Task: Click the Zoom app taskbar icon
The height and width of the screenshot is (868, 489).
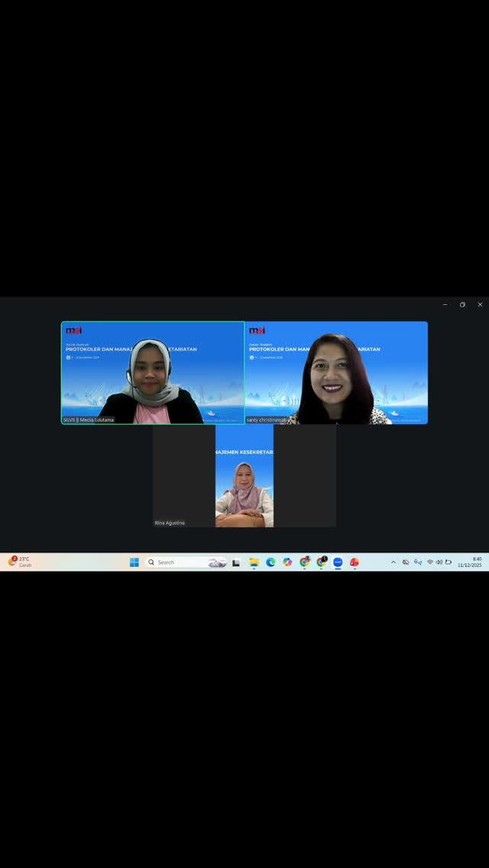Action: click(x=338, y=562)
